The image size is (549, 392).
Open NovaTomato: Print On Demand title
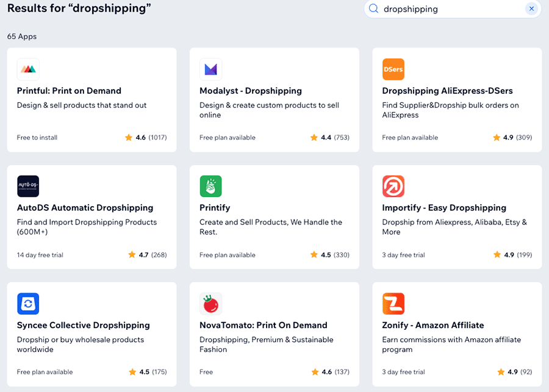point(264,325)
